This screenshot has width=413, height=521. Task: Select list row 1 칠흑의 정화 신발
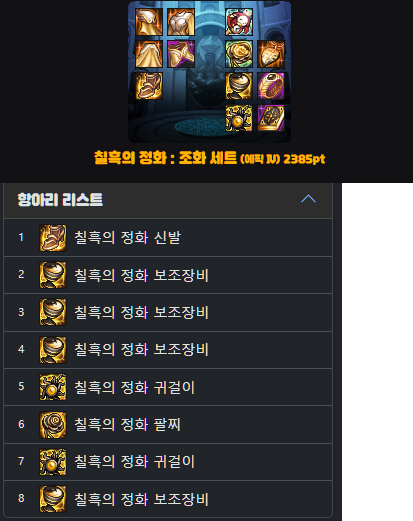168,238
